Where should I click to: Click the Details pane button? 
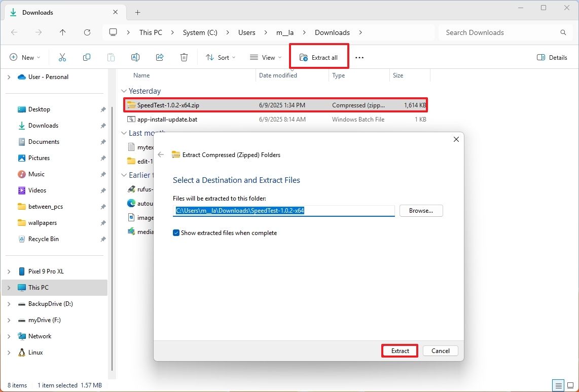(552, 57)
